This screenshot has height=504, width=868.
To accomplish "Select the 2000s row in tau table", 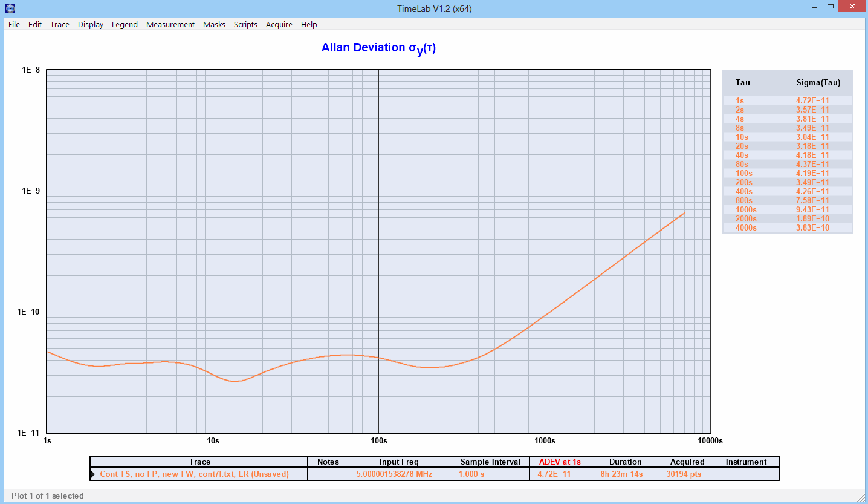I will coord(788,218).
